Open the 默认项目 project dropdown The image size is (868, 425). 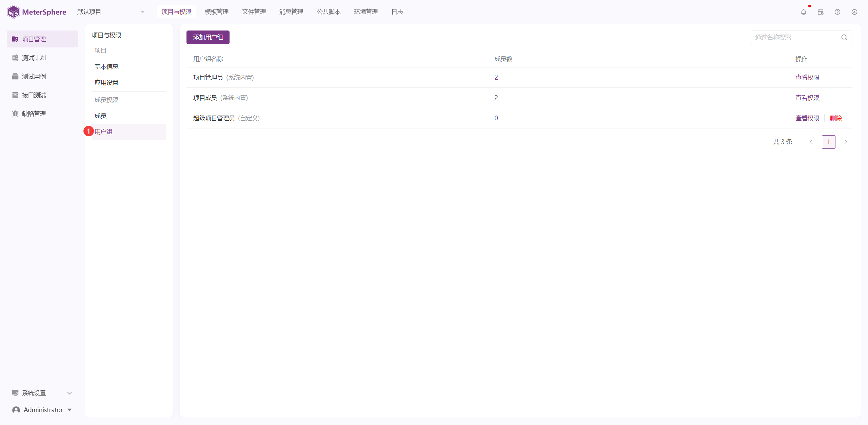[x=111, y=12]
